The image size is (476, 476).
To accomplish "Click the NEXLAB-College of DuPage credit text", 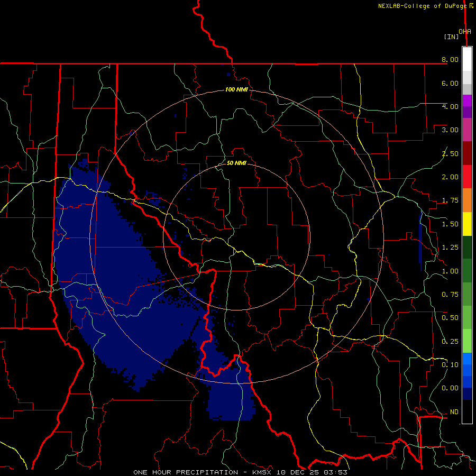I will [422, 6].
